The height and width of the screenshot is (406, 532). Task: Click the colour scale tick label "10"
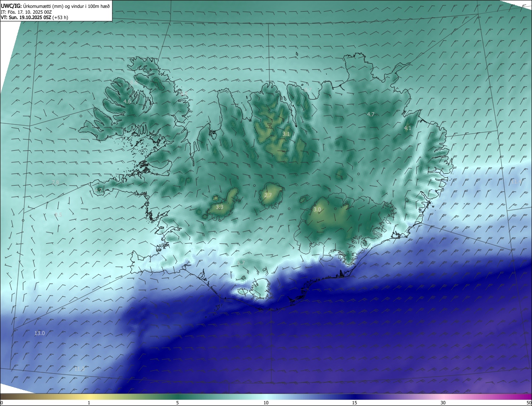coord(266,403)
